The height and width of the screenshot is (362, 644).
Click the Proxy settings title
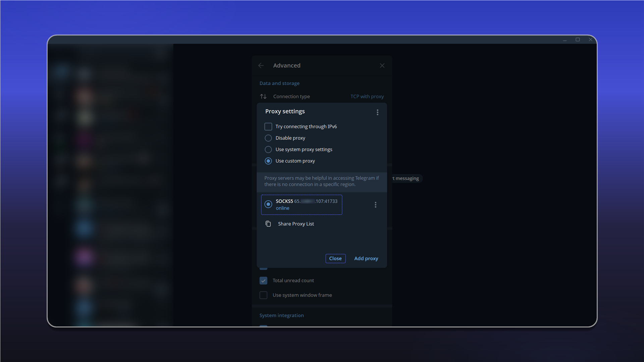click(285, 111)
